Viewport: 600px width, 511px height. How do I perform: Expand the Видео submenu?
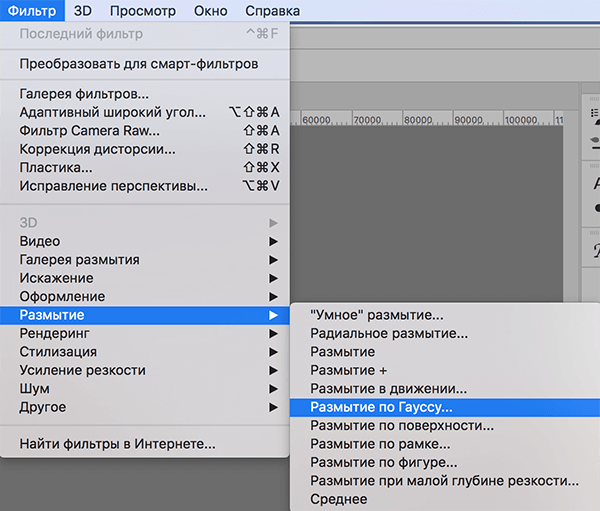point(145,241)
